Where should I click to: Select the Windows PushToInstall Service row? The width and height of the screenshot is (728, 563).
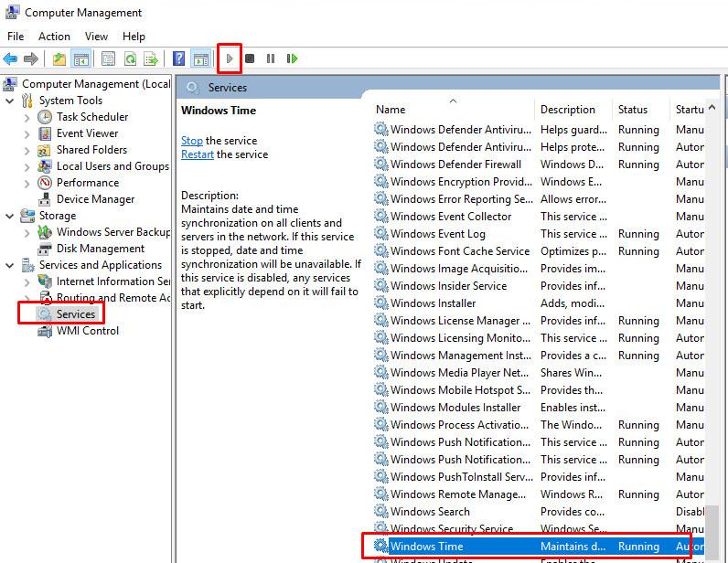point(539,477)
